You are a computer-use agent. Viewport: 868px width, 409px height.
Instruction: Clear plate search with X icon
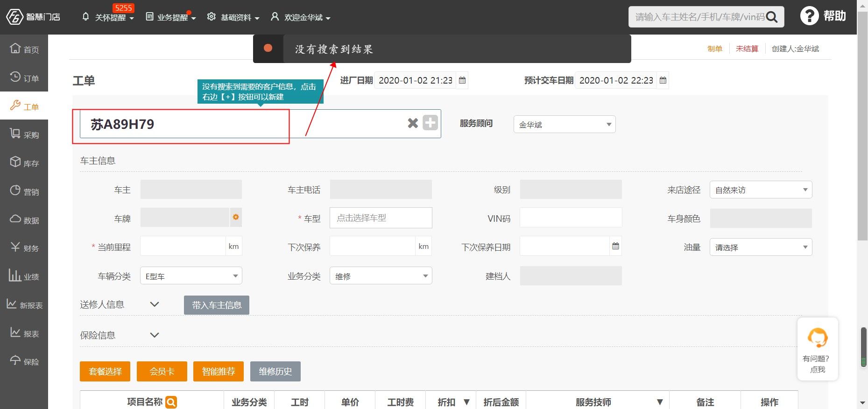click(413, 123)
